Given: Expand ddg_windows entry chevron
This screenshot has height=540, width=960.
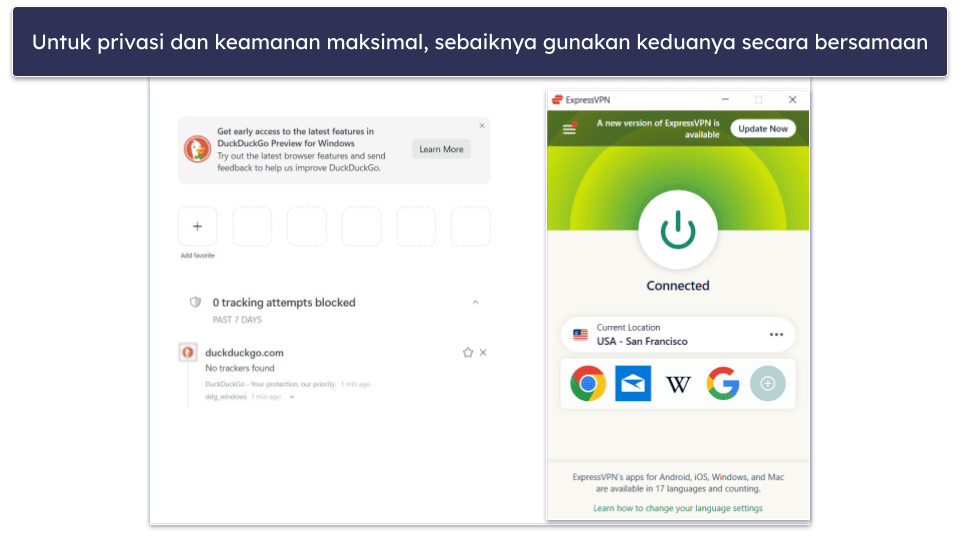Looking at the screenshot, I should pos(292,397).
